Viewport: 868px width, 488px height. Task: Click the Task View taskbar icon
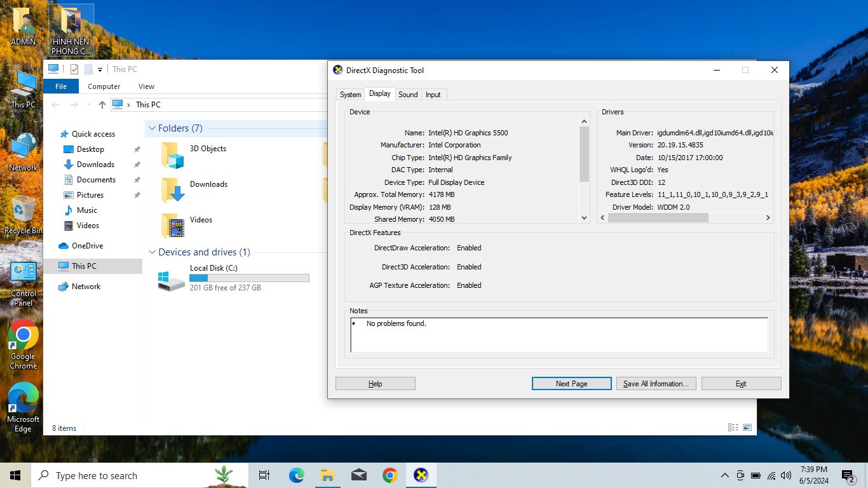tap(264, 475)
